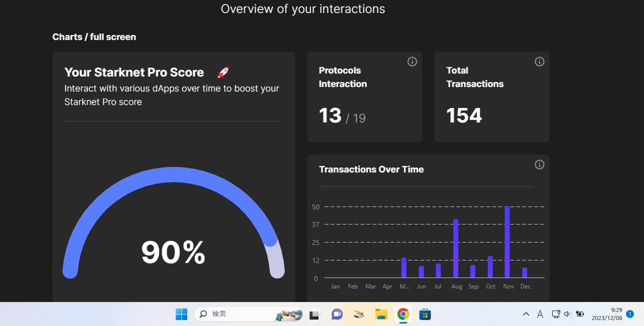
Task: Open the Chat app in the taskbar
Action: (x=337, y=314)
